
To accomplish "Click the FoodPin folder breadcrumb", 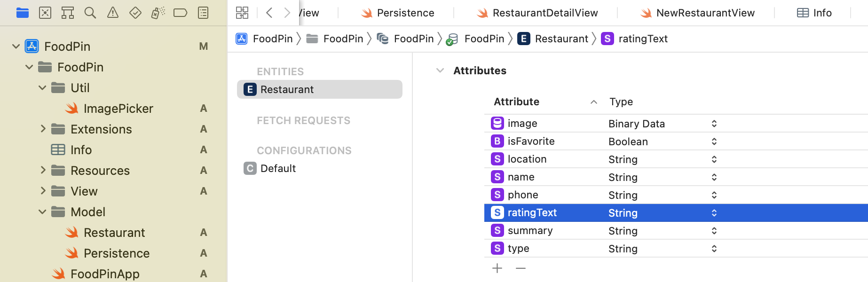I will click(x=335, y=39).
